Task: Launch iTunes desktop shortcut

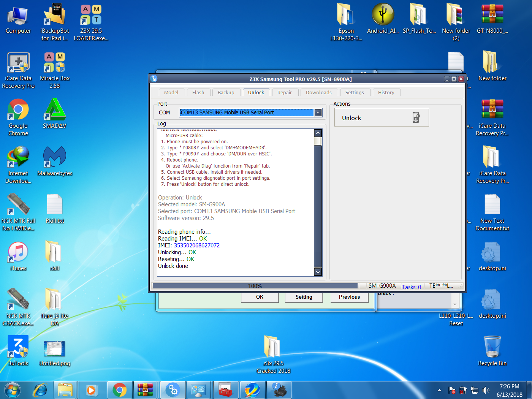Action: 18,256
